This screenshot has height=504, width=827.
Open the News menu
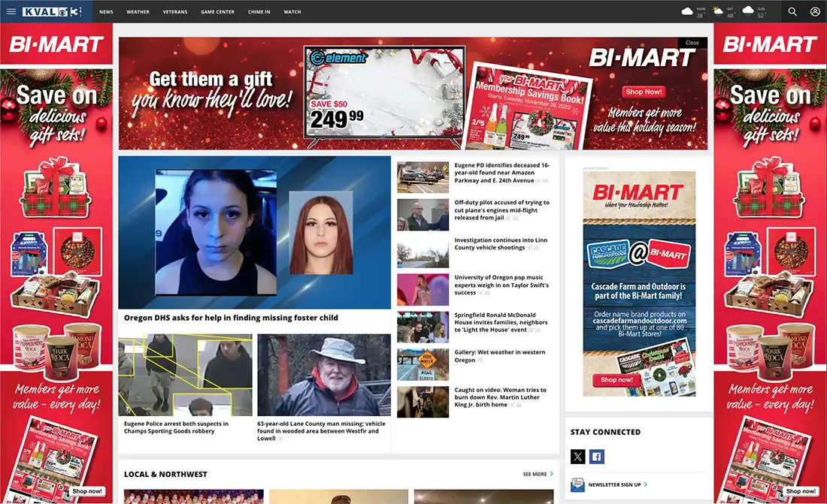point(106,11)
